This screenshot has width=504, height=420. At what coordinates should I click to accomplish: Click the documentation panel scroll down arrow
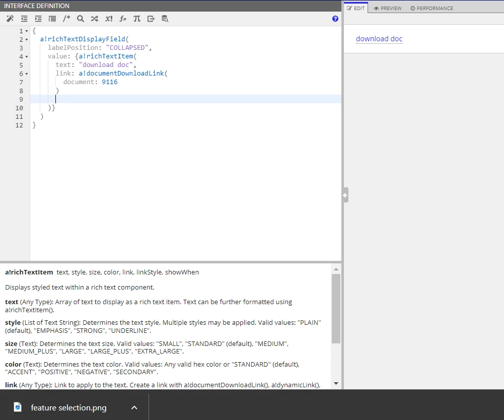[x=336, y=383]
